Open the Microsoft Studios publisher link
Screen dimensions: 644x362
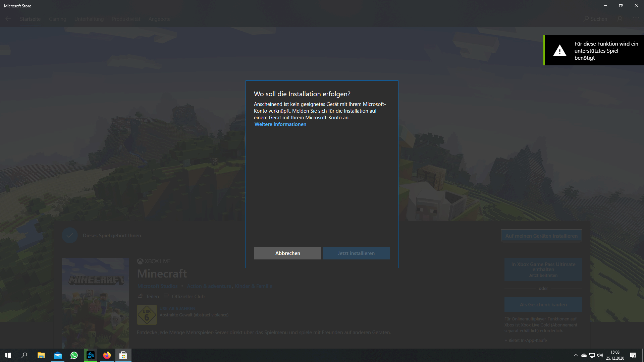157,286
